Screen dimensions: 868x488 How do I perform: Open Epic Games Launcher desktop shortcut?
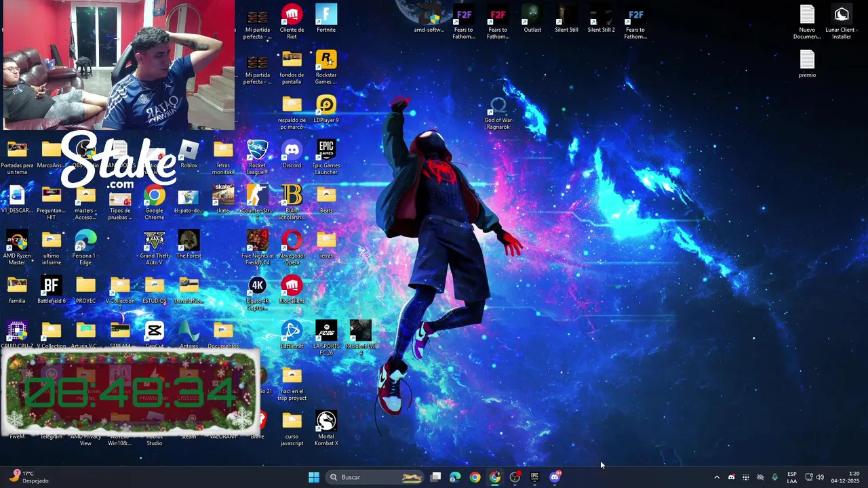(326, 157)
